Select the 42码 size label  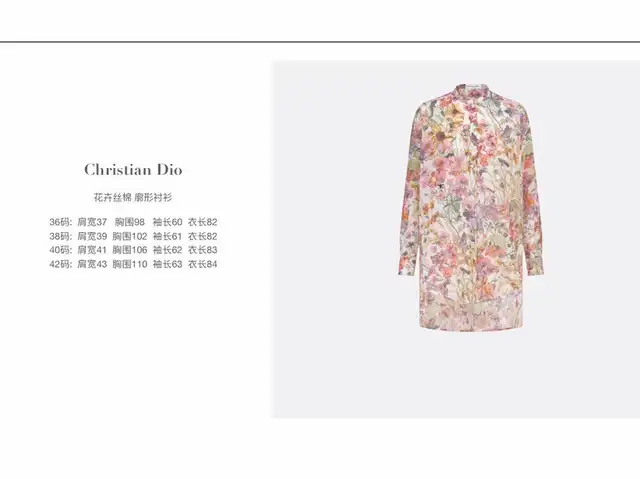click(60, 264)
